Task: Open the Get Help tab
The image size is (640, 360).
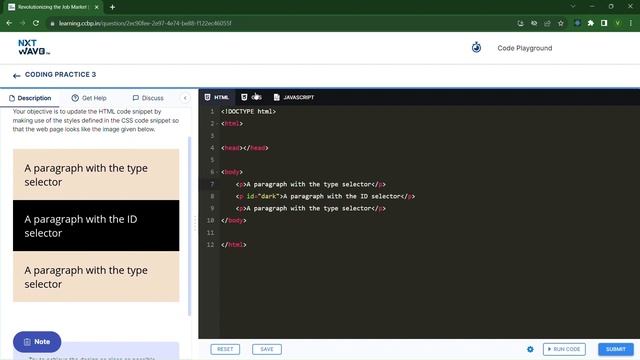Action: (x=89, y=98)
